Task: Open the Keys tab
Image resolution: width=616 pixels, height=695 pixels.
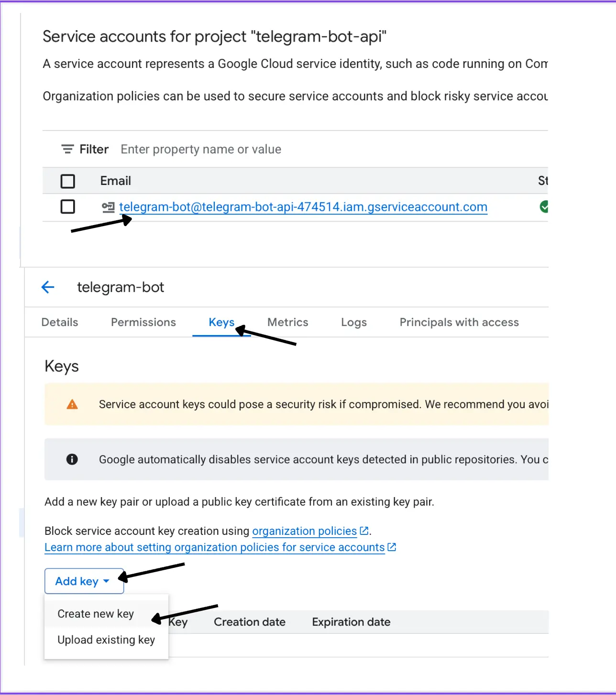Action: (x=221, y=322)
